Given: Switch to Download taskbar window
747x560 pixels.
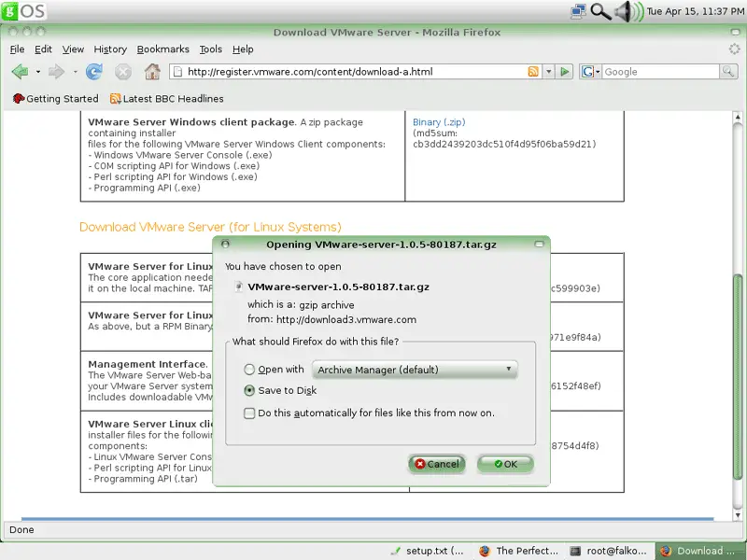Looking at the screenshot, I should 700,551.
